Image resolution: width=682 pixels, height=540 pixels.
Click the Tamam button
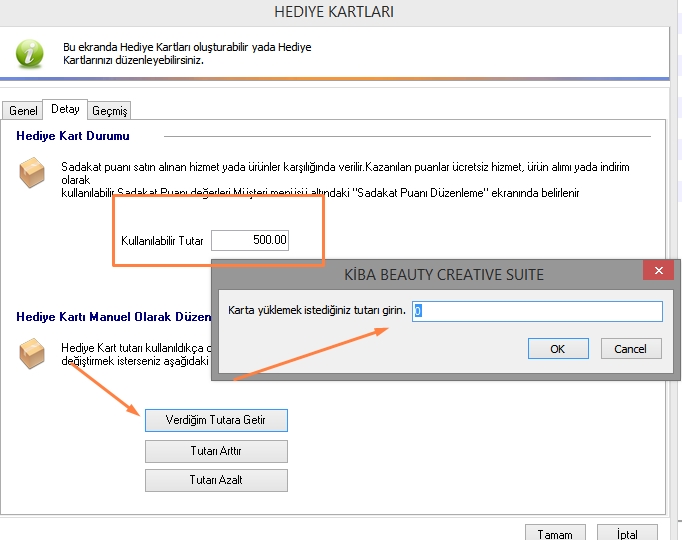coord(555,533)
